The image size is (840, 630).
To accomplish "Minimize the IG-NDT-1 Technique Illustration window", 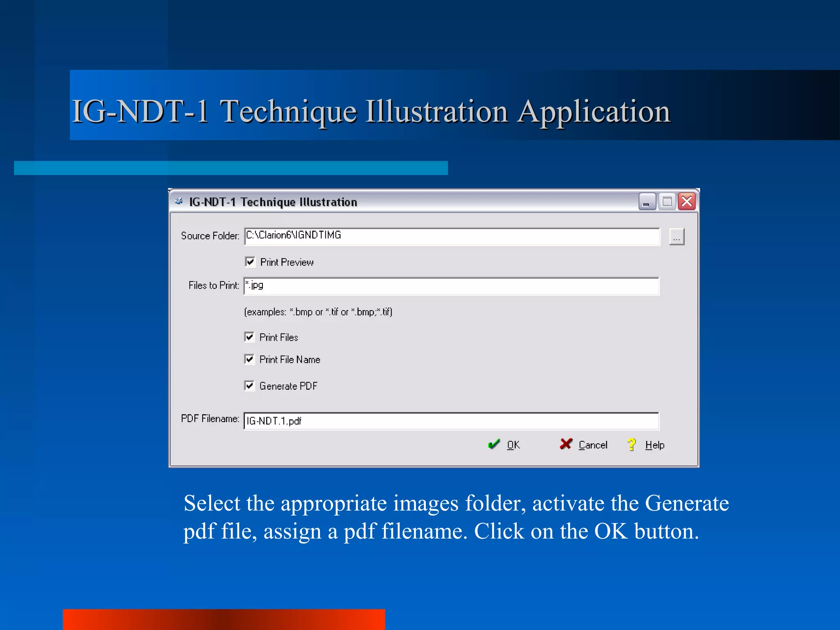I will tap(647, 201).
